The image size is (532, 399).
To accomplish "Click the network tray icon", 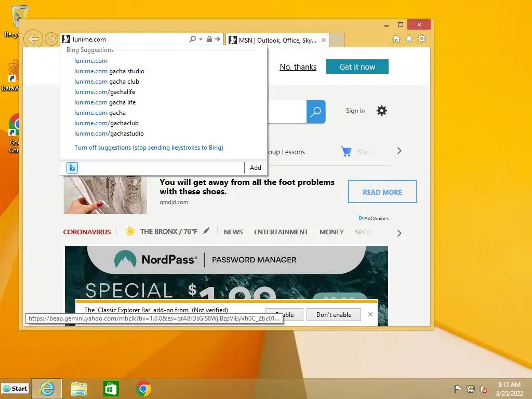I will (470, 389).
